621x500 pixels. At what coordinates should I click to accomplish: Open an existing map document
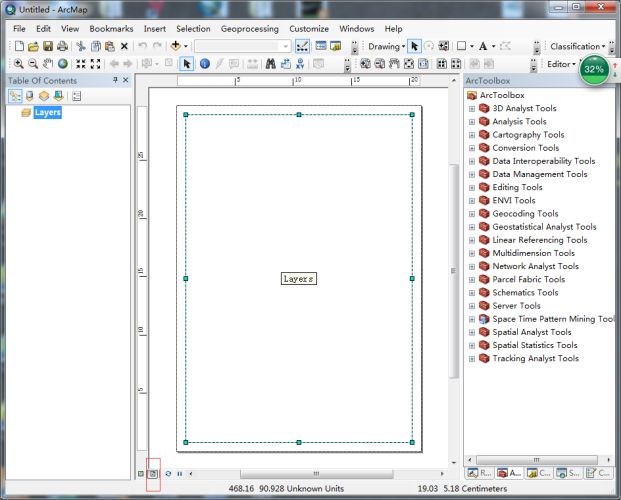tap(33, 46)
